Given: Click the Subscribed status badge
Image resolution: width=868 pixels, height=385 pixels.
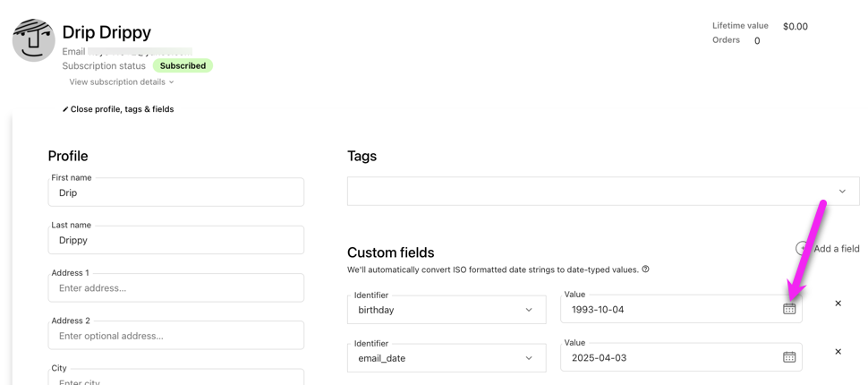Looking at the screenshot, I should tap(183, 66).
